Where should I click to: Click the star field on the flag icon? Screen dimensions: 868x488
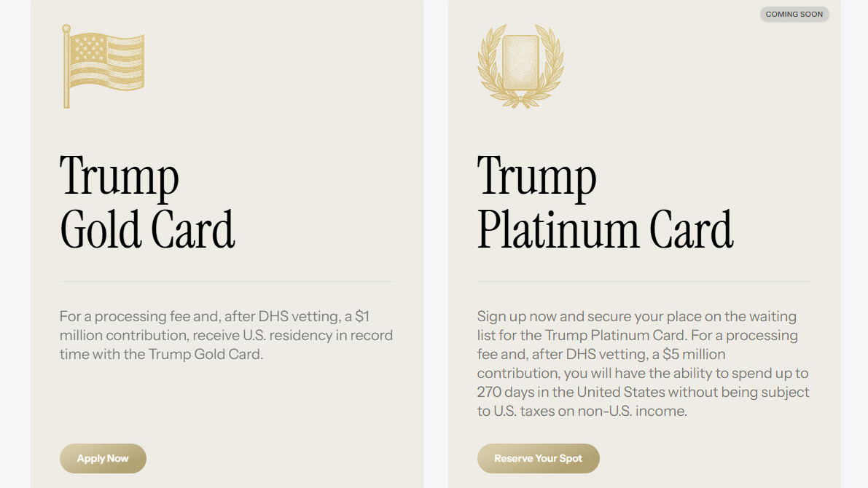89,50
